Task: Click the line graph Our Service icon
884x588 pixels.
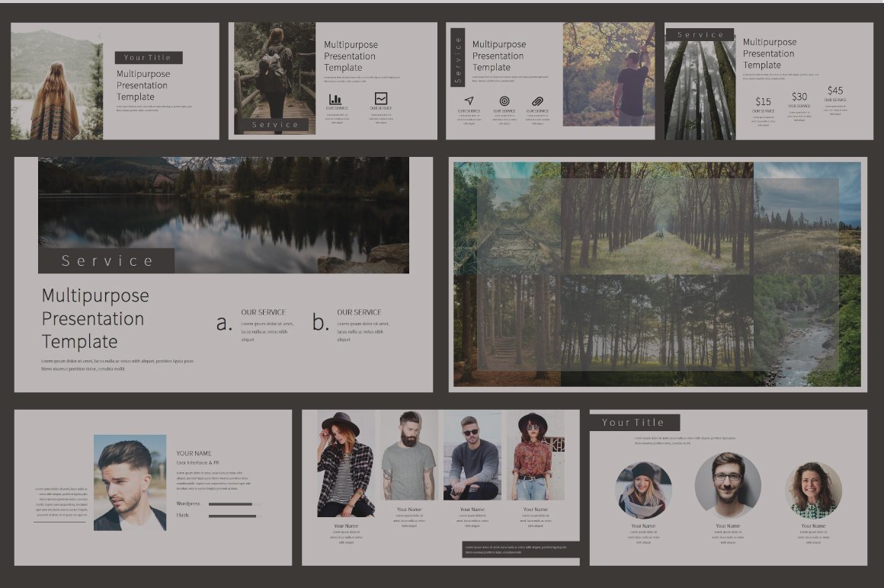Action: tap(381, 97)
